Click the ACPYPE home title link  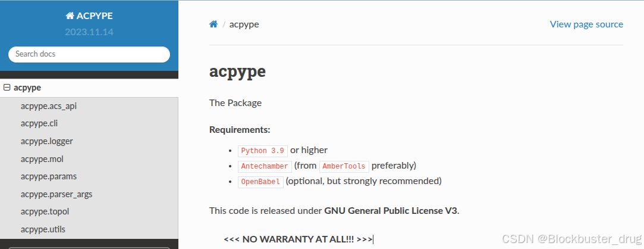tap(89, 16)
